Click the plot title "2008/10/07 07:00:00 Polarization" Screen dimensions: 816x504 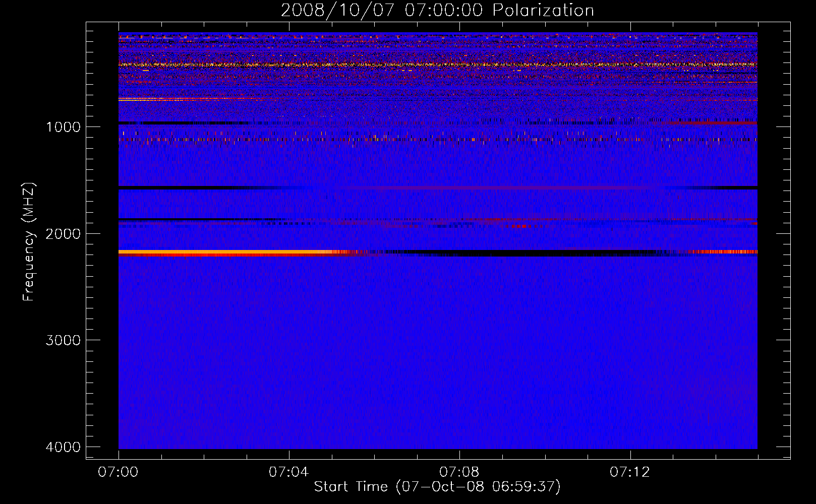pos(437,10)
